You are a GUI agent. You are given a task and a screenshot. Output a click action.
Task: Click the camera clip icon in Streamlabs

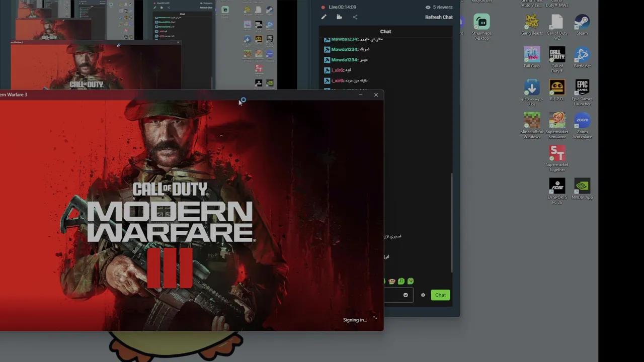click(339, 17)
